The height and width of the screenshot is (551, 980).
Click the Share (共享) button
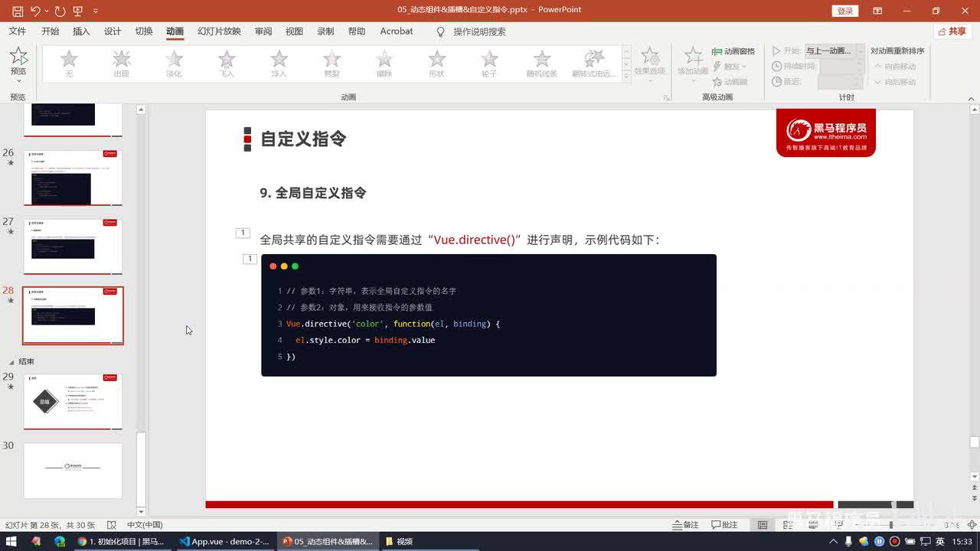952,31
